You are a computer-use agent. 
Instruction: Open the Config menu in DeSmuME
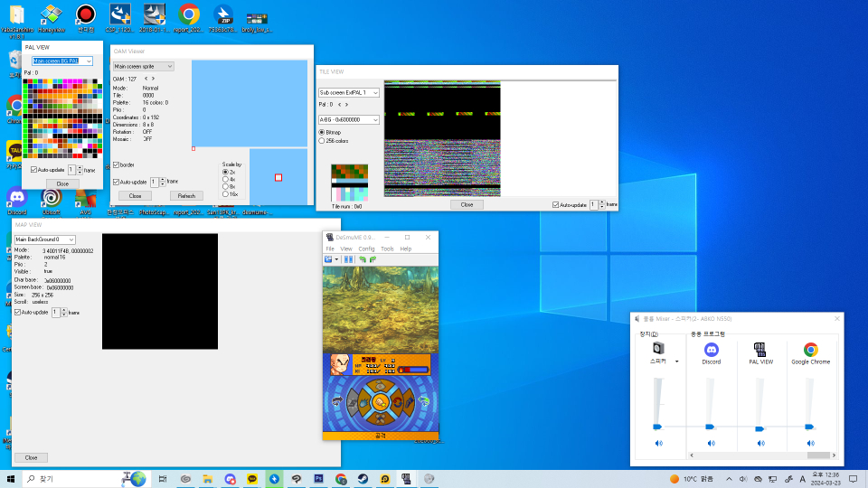pyautogui.click(x=366, y=249)
